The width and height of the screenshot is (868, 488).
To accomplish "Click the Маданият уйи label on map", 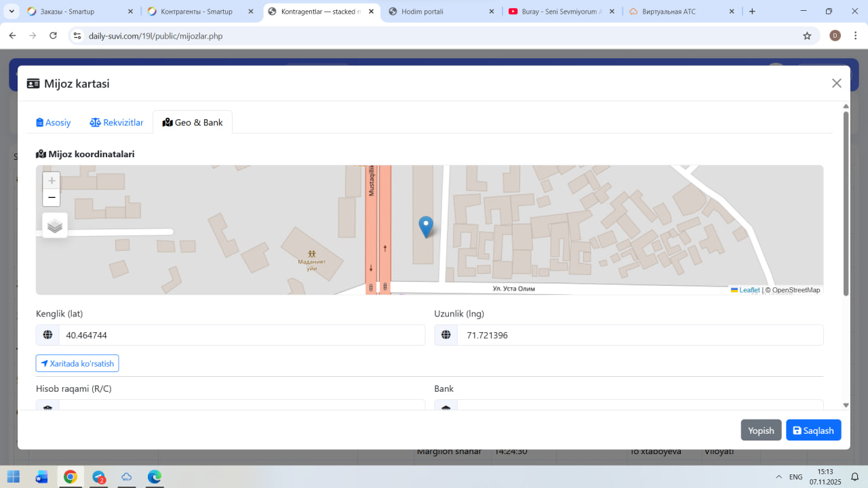I will click(x=312, y=265).
